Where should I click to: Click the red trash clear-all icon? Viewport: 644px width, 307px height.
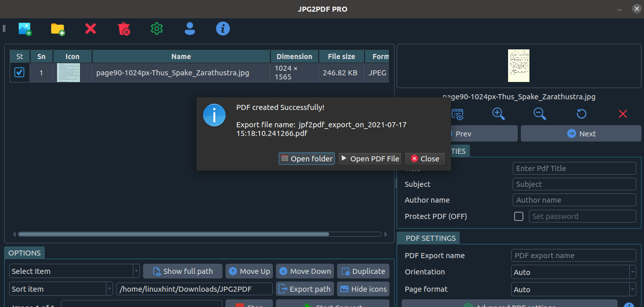[124, 29]
